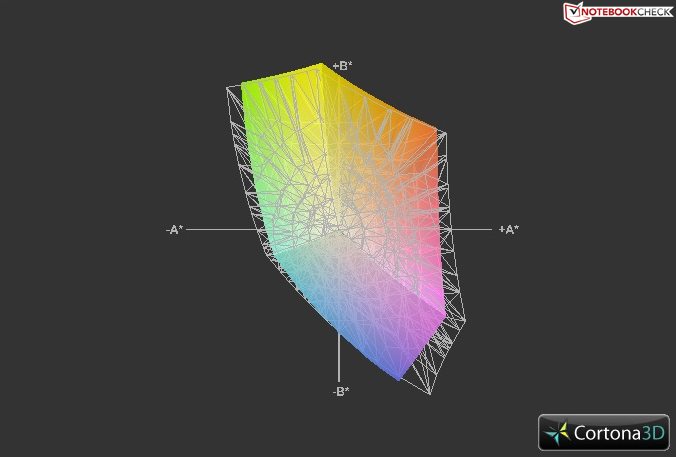The width and height of the screenshot is (676, 457).
Task: Click the colored 3D gamut model
Action: pyautogui.click(x=343, y=224)
